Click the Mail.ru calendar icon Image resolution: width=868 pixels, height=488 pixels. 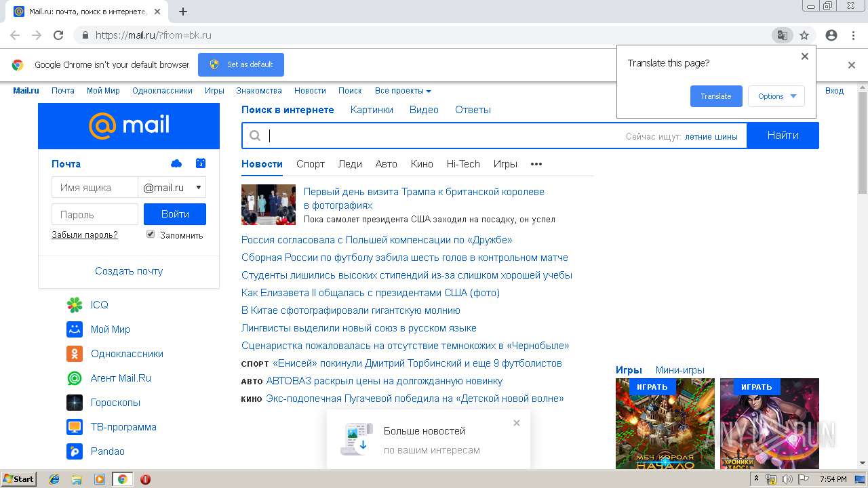(x=201, y=163)
